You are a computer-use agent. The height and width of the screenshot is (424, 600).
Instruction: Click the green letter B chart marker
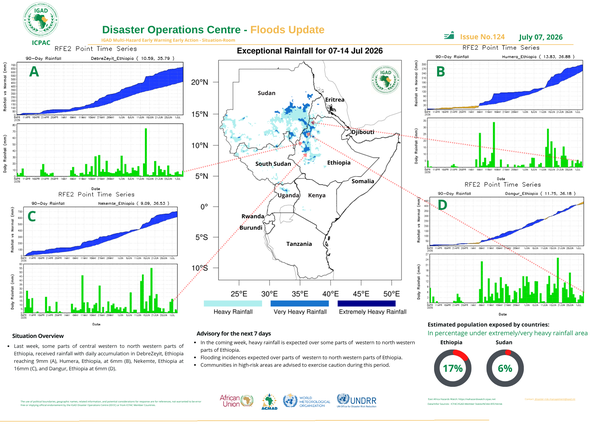(x=440, y=72)
